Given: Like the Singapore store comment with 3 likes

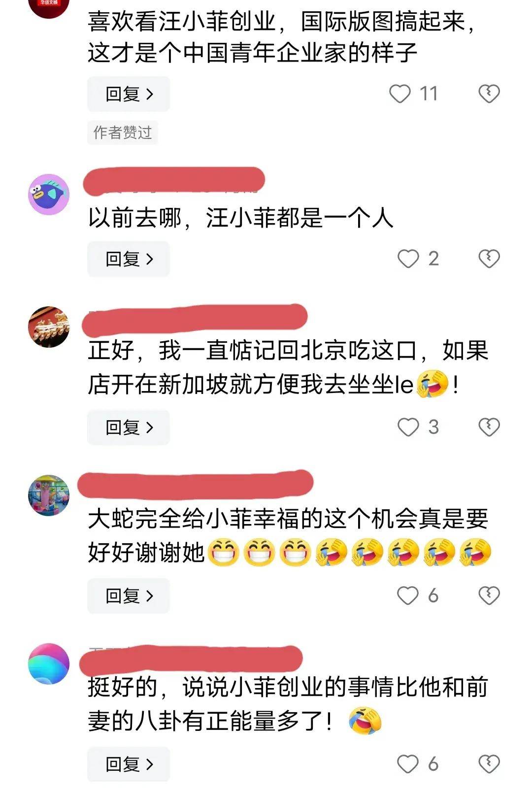Looking at the screenshot, I should point(408,427).
